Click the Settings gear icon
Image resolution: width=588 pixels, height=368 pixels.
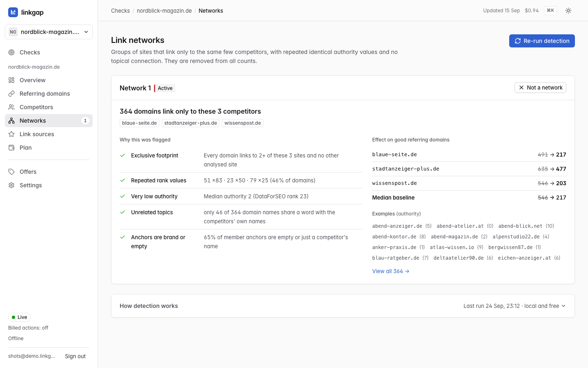click(x=11, y=185)
